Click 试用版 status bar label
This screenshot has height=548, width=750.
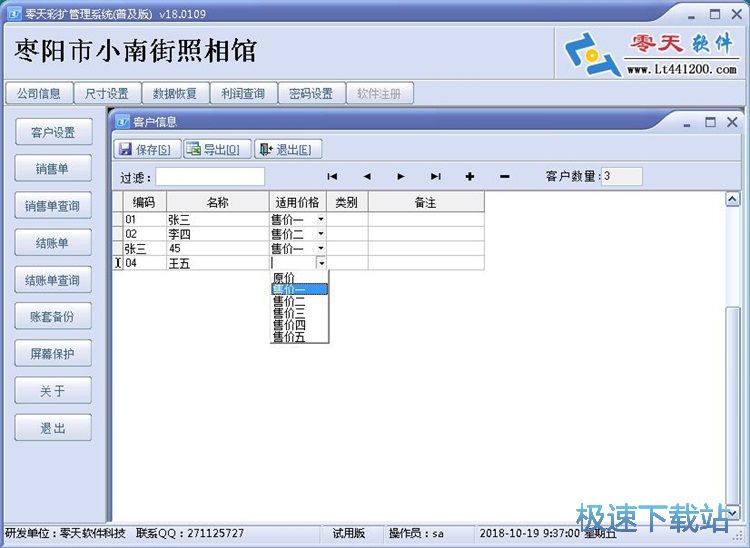[349, 533]
